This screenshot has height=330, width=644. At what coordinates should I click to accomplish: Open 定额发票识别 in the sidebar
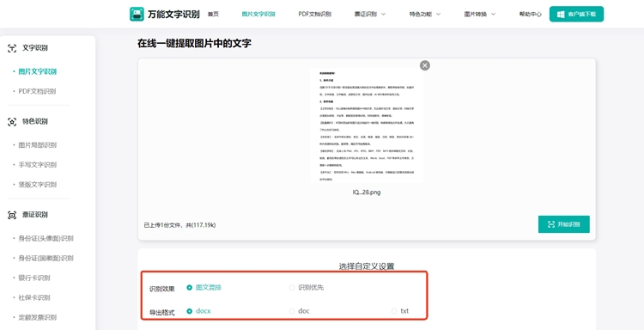pyautogui.click(x=38, y=317)
